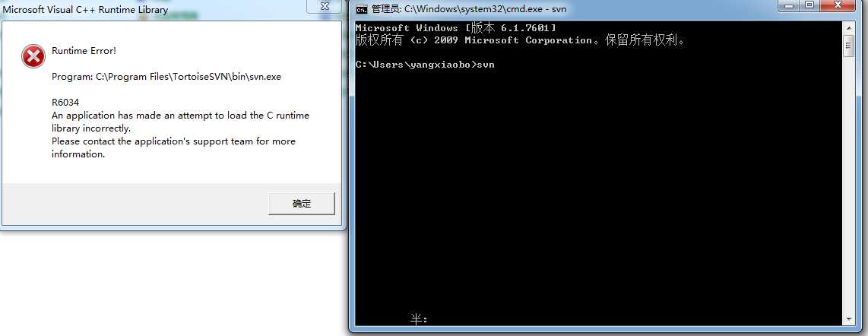Click the Runtime Error! heading text

84,51
